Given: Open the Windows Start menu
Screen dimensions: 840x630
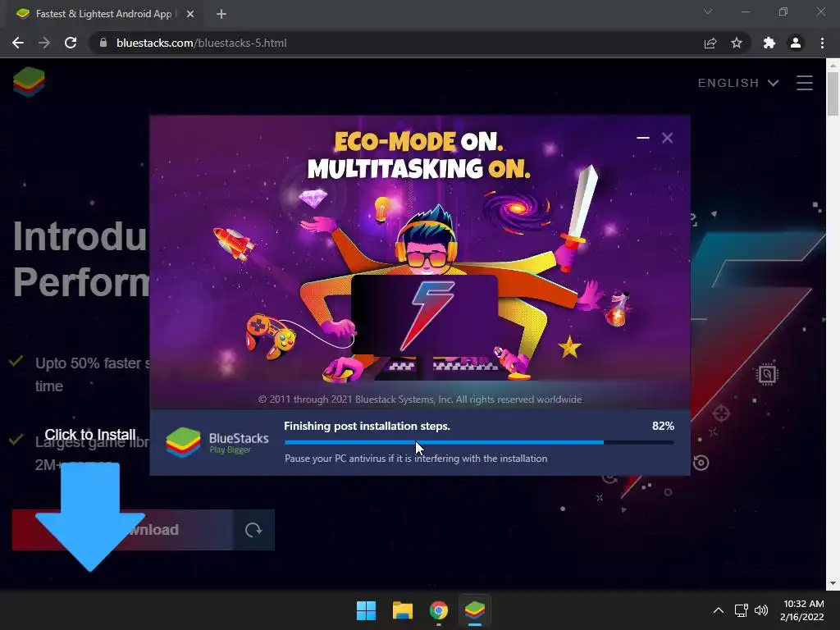Looking at the screenshot, I should pyautogui.click(x=367, y=610).
